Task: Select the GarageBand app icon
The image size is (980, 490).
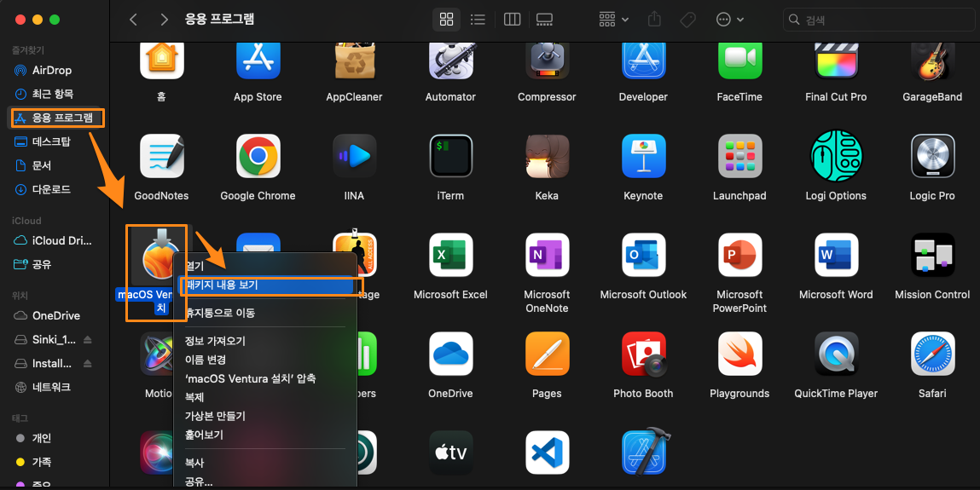Action: click(932, 60)
